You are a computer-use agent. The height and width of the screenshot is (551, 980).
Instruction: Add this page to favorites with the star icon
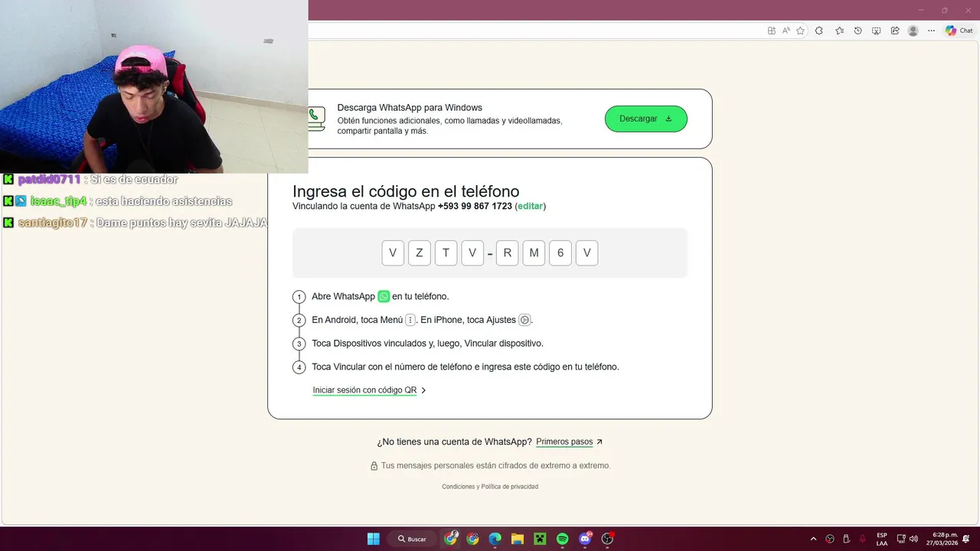pos(801,31)
